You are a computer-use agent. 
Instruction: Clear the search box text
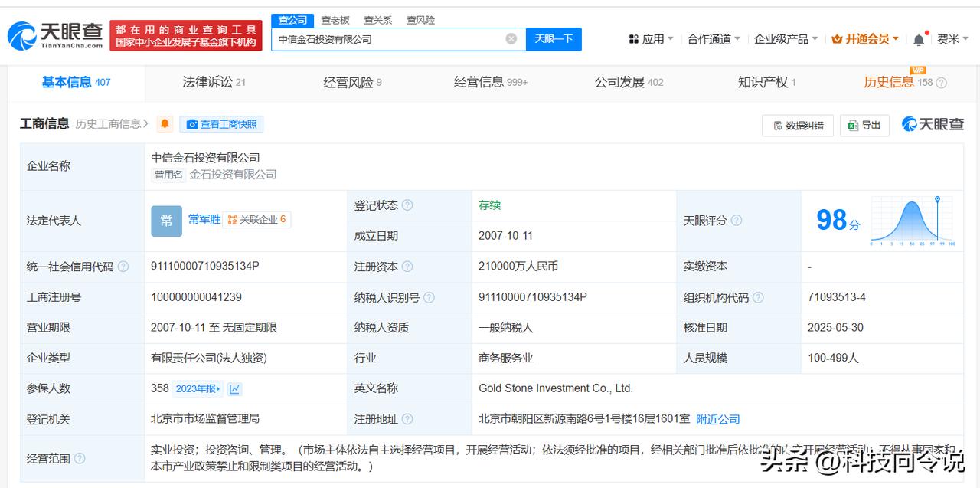511,39
